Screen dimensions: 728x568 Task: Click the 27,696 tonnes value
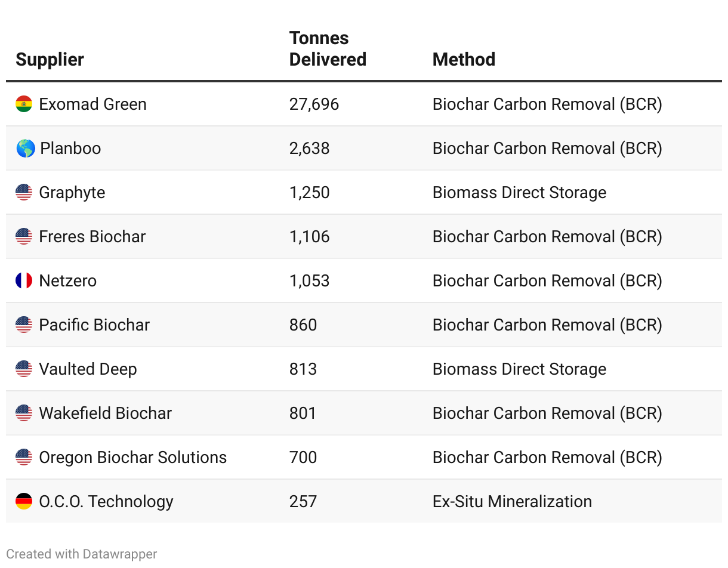(314, 104)
